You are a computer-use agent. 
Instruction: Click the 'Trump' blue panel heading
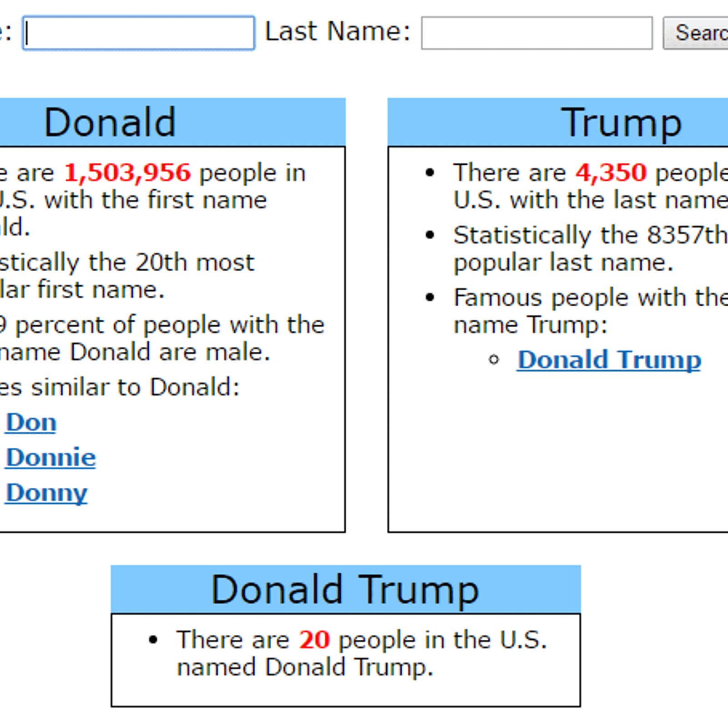click(x=558, y=122)
